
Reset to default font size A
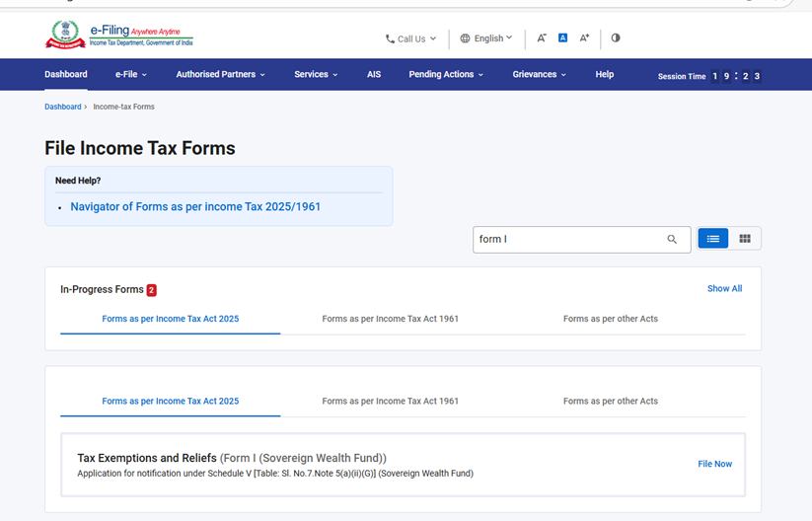click(x=562, y=38)
